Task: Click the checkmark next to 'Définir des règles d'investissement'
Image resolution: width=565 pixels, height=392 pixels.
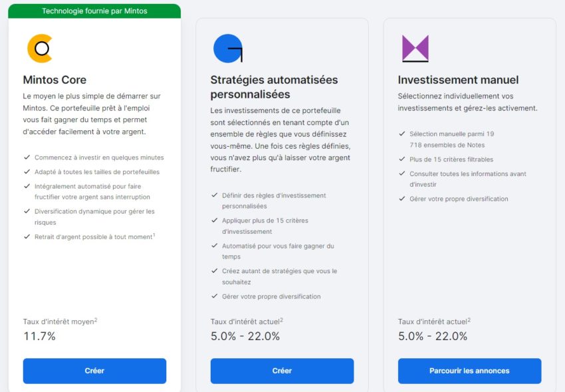Action: click(215, 195)
